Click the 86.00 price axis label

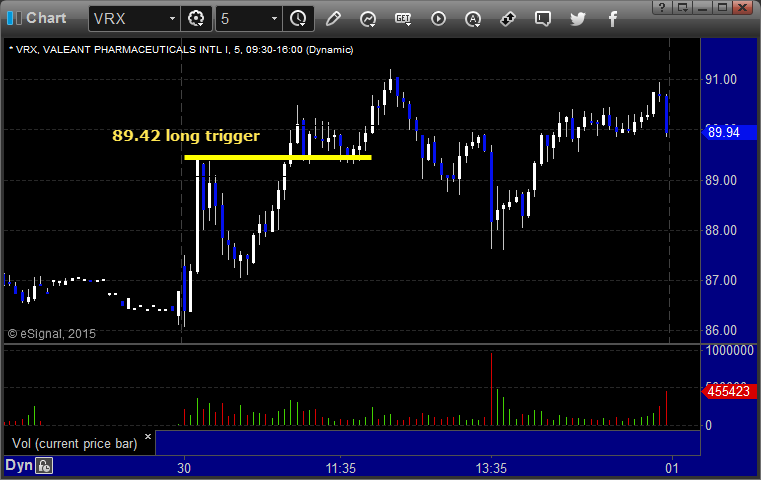click(x=721, y=330)
